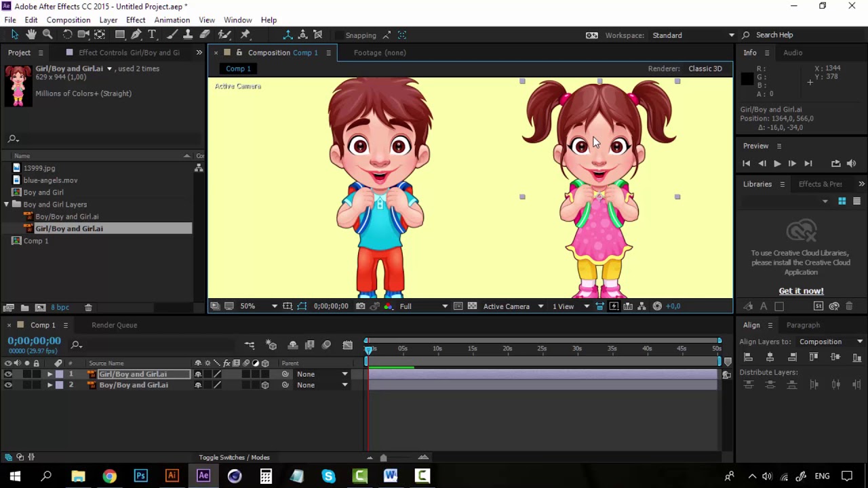Open Align Layers to Composition dropdown

tap(831, 342)
